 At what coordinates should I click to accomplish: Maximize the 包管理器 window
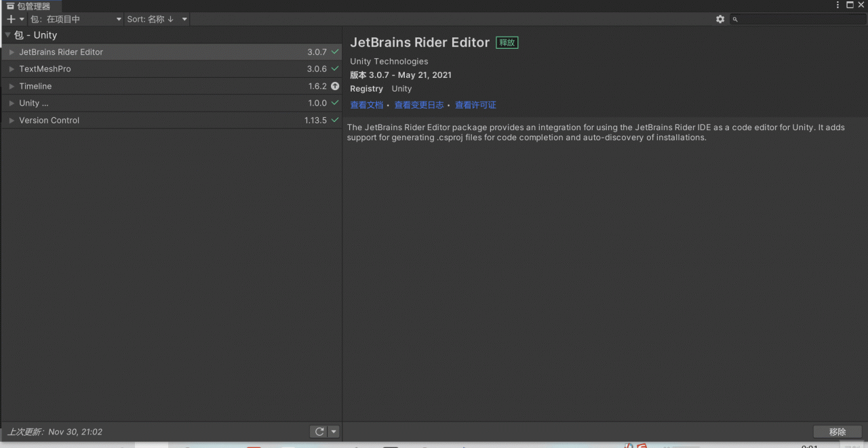850,5
